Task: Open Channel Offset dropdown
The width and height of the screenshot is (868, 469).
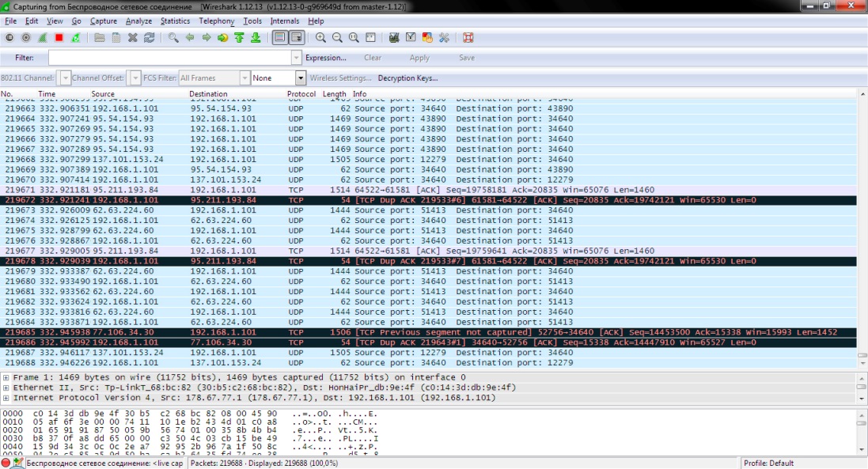Action: [x=135, y=78]
